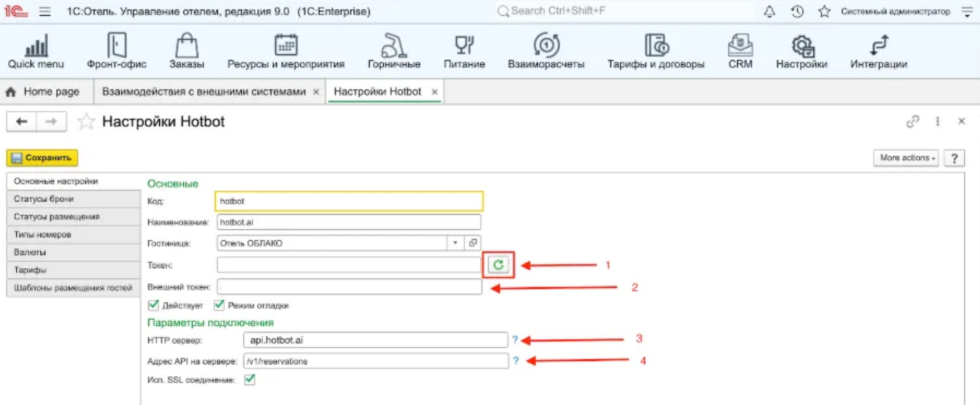Image resolution: width=980 pixels, height=405 pixels.
Task: Open help with the ? button
Action: (954, 158)
